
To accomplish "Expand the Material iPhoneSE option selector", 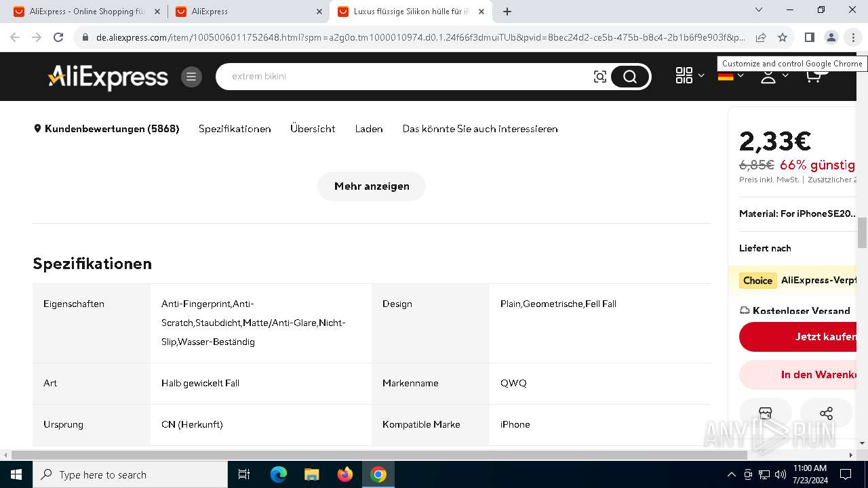I will click(x=798, y=213).
